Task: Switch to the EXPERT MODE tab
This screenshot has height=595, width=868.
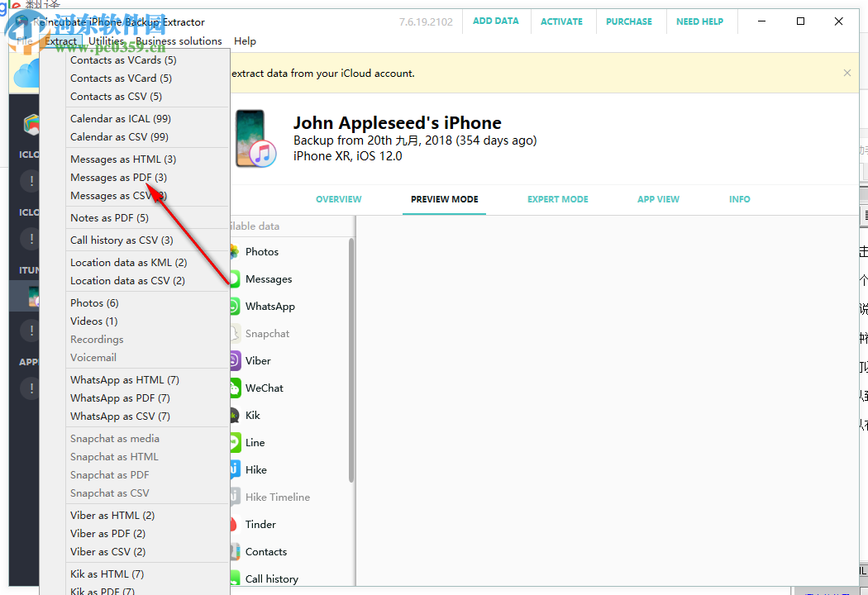Action: 557,199
